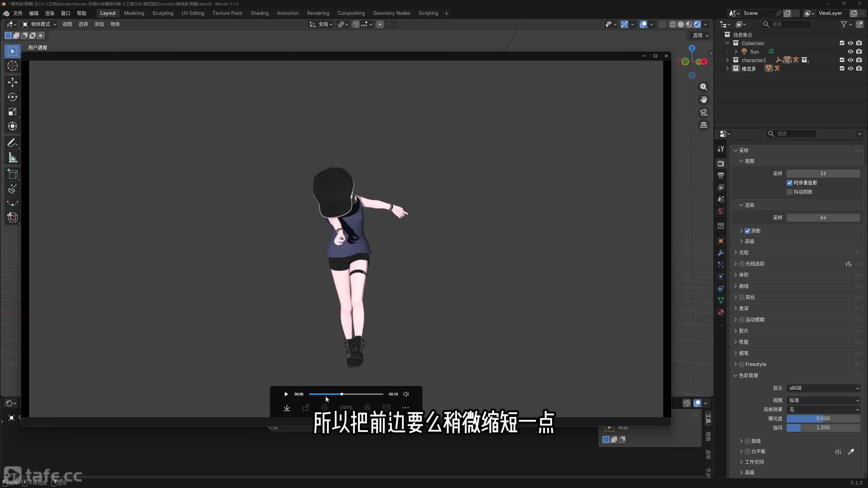The height and width of the screenshot is (488, 868).
Task: Open the View Layer properties tab
Action: click(x=721, y=187)
